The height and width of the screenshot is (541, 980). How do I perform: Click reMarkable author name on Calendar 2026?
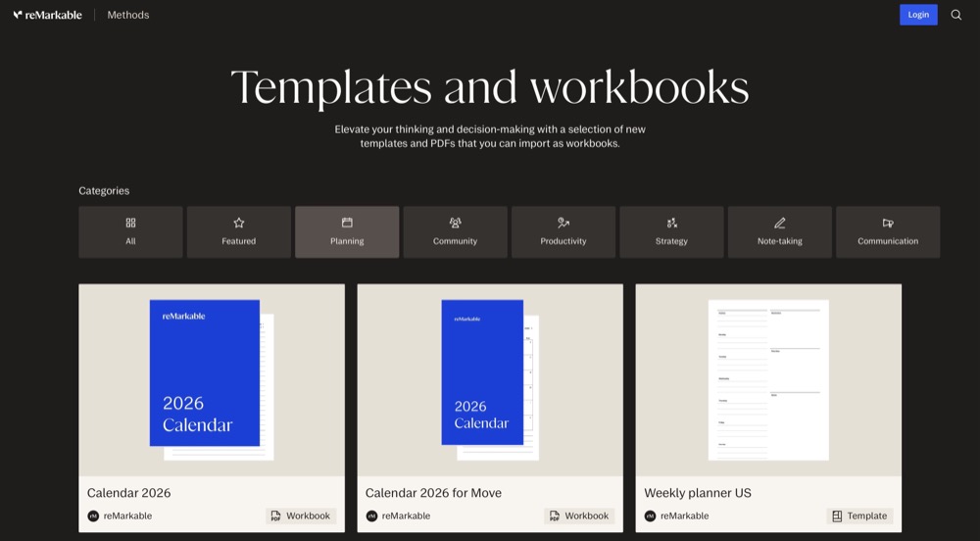[127, 516]
